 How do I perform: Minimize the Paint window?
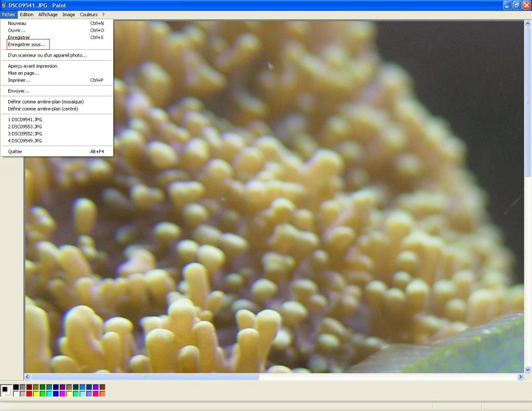click(507, 5)
